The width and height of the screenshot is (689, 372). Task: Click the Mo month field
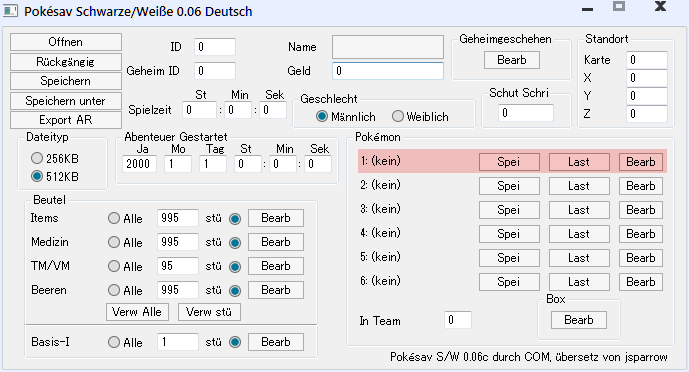pos(178,164)
